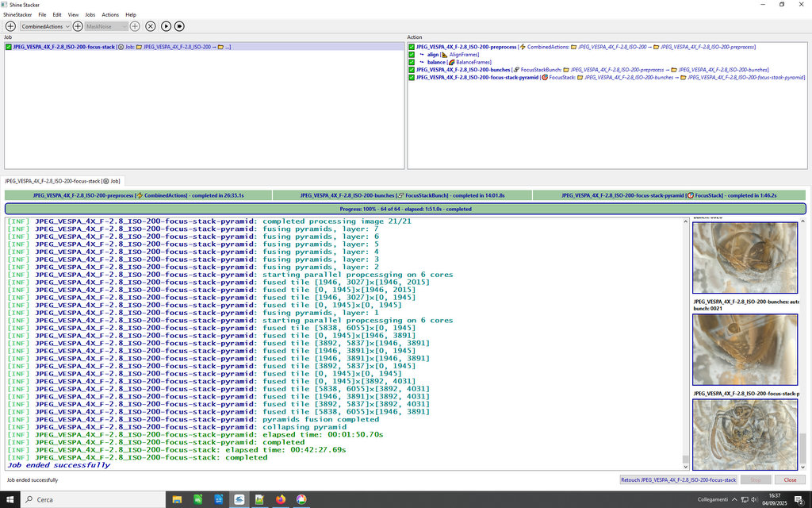812x508 pixels.
Task: Open Firefox from the taskbar
Action: pyautogui.click(x=281, y=500)
